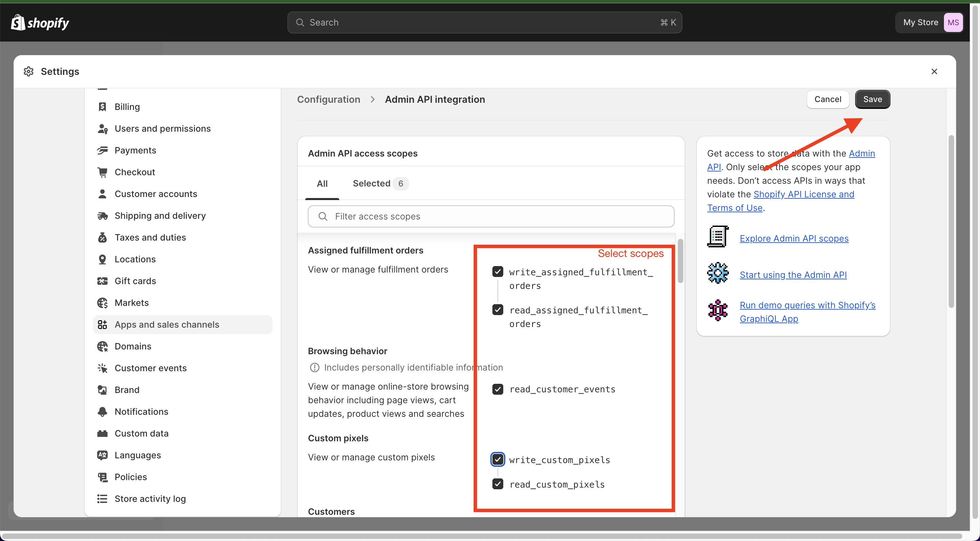Click the Gift cards icon

[102, 281]
